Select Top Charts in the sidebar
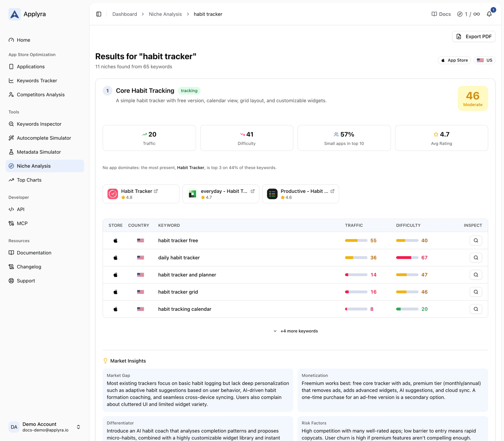Image resolution: width=504 pixels, height=441 pixels. click(x=45, y=180)
